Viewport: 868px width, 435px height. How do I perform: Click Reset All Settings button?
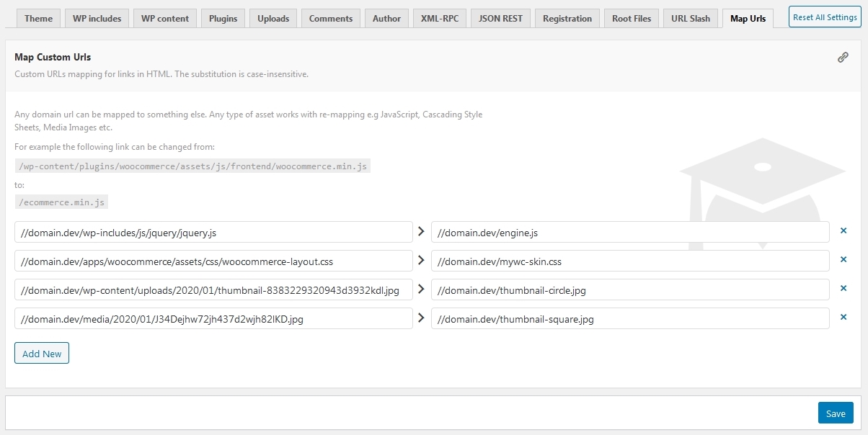pos(825,17)
